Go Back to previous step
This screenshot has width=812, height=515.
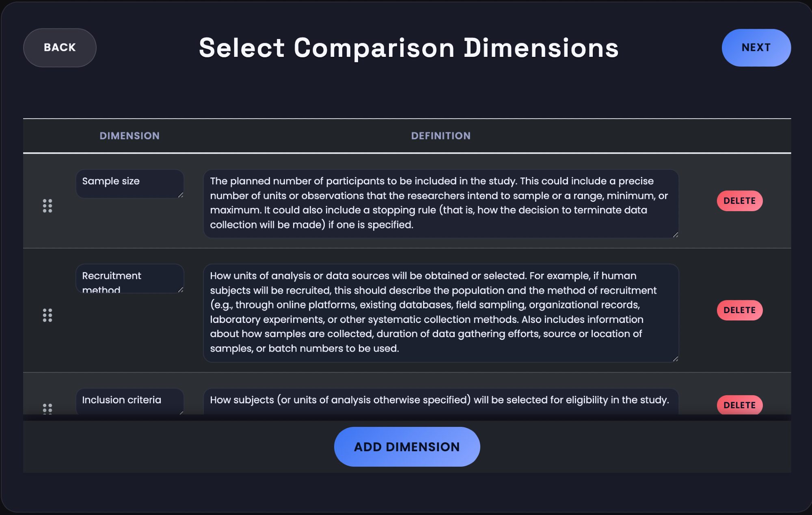click(60, 48)
